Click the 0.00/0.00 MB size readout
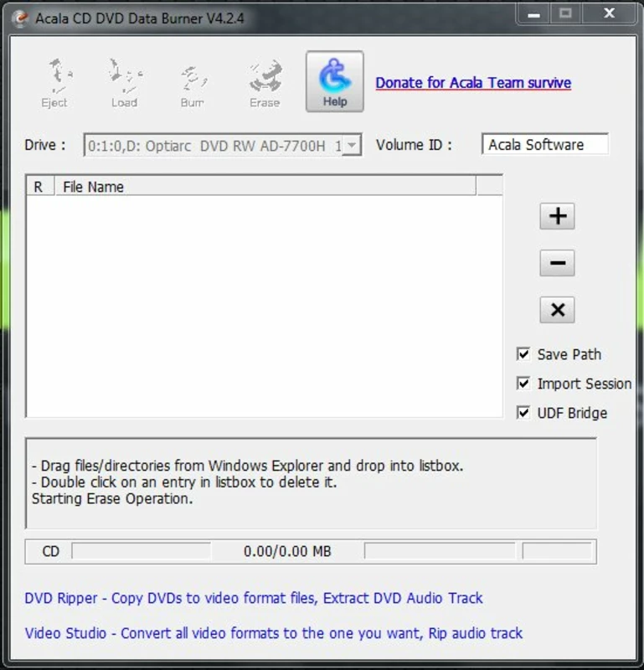 click(287, 551)
